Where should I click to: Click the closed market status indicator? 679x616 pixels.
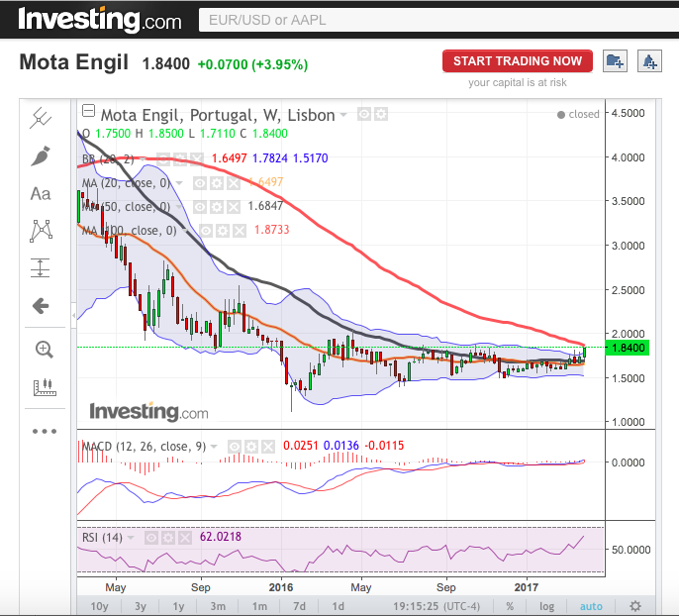578,114
